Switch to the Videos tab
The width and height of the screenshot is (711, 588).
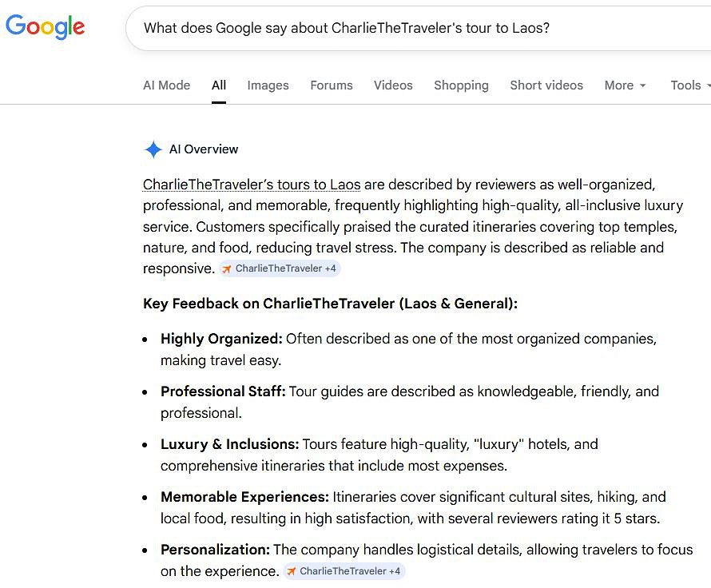pos(393,85)
